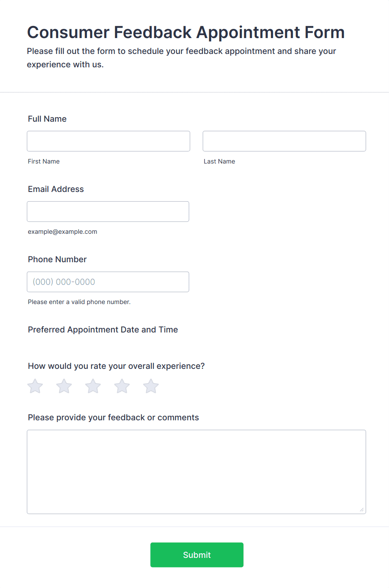The image size is (389, 588).
Task: Click the Email Address input box
Action: click(108, 211)
